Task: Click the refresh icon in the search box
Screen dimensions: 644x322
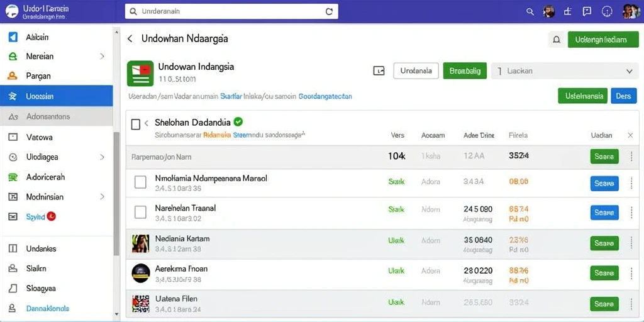Action: pyautogui.click(x=329, y=11)
